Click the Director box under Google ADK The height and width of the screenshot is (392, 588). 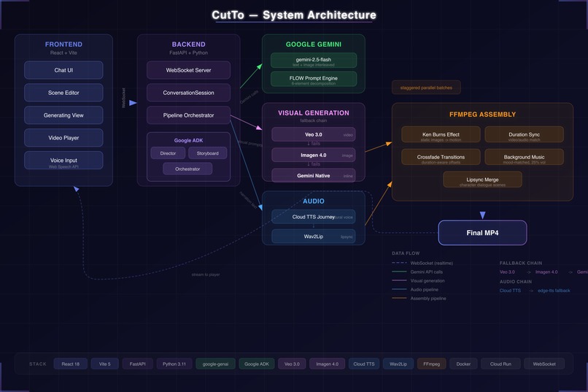(x=168, y=153)
